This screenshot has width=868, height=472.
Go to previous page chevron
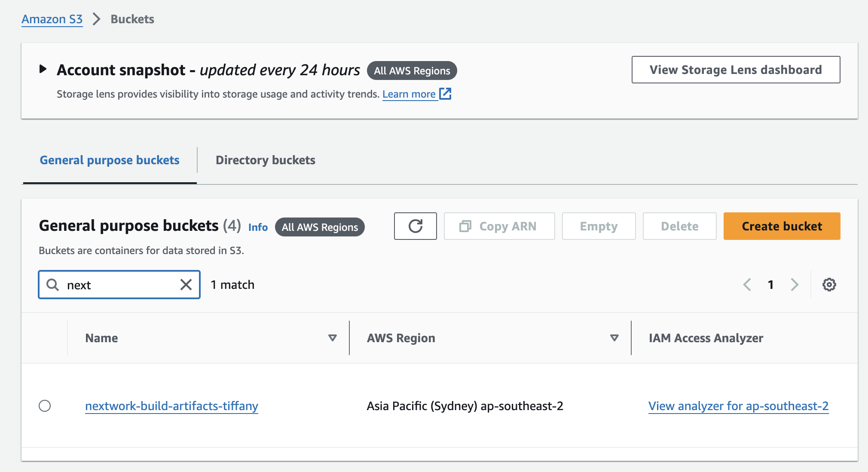(x=747, y=285)
